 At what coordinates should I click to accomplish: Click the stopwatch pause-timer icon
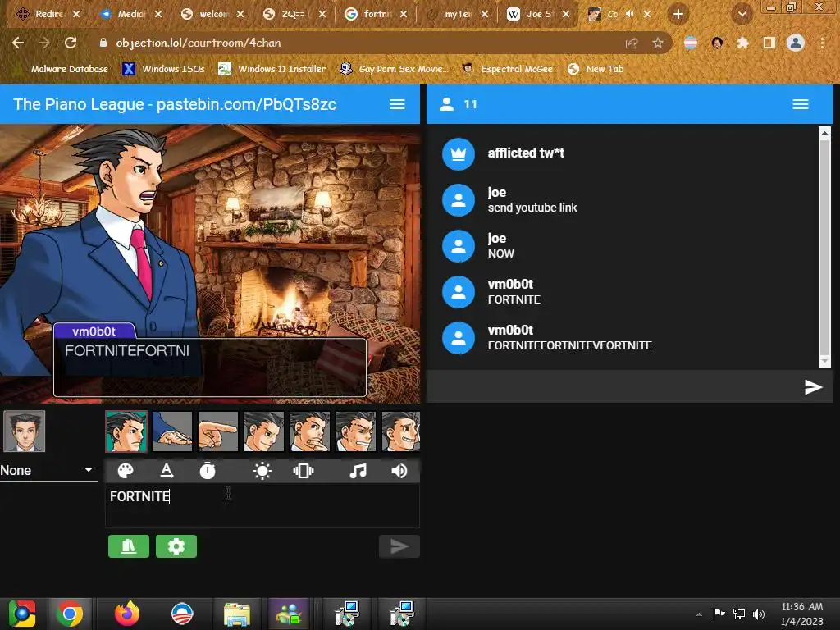point(208,471)
